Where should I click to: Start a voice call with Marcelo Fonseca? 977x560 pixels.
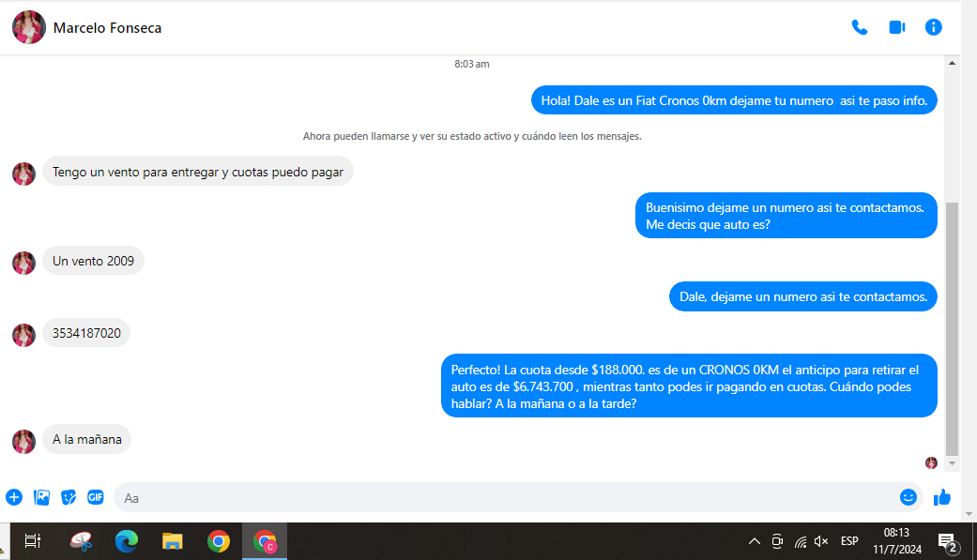[859, 27]
